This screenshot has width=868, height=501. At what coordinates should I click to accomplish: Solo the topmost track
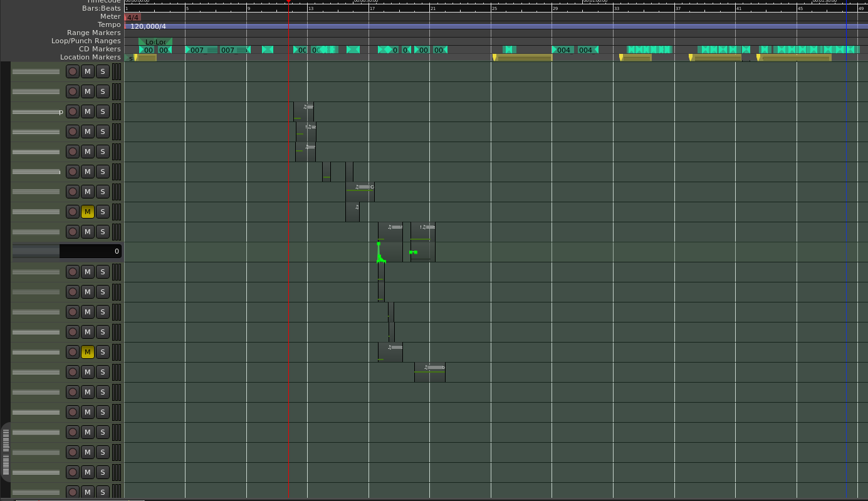(x=103, y=71)
